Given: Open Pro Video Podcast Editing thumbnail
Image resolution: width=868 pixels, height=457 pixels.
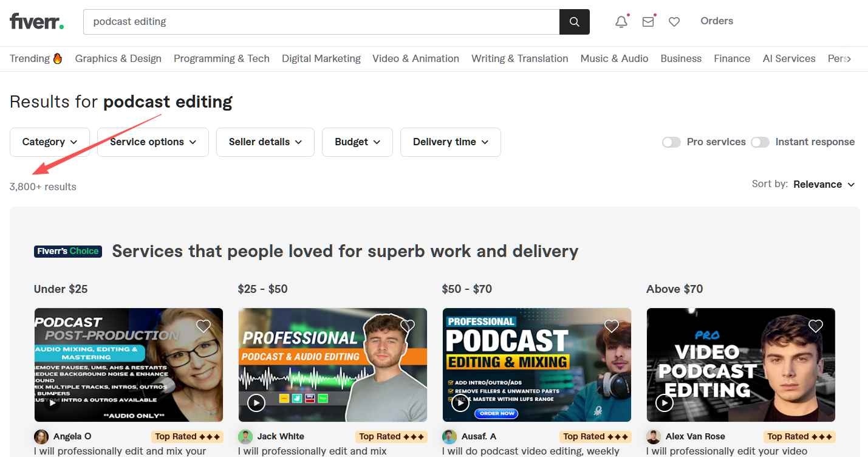Looking at the screenshot, I should pyautogui.click(x=741, y=365).
